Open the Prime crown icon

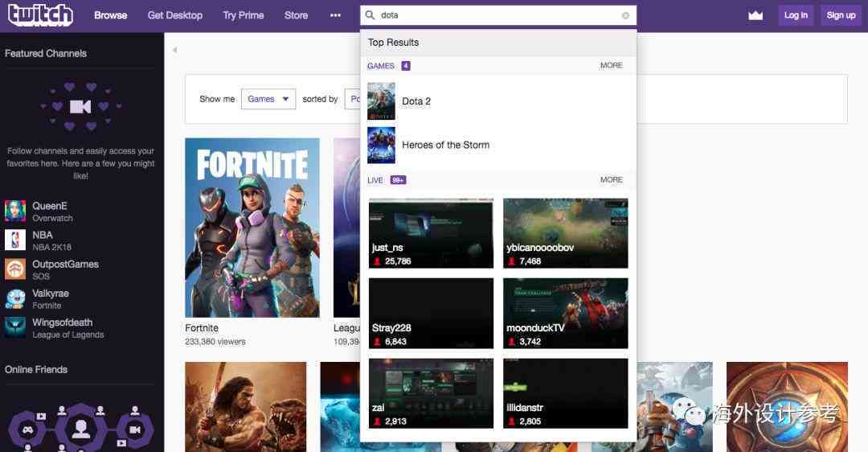click(755, 15)
